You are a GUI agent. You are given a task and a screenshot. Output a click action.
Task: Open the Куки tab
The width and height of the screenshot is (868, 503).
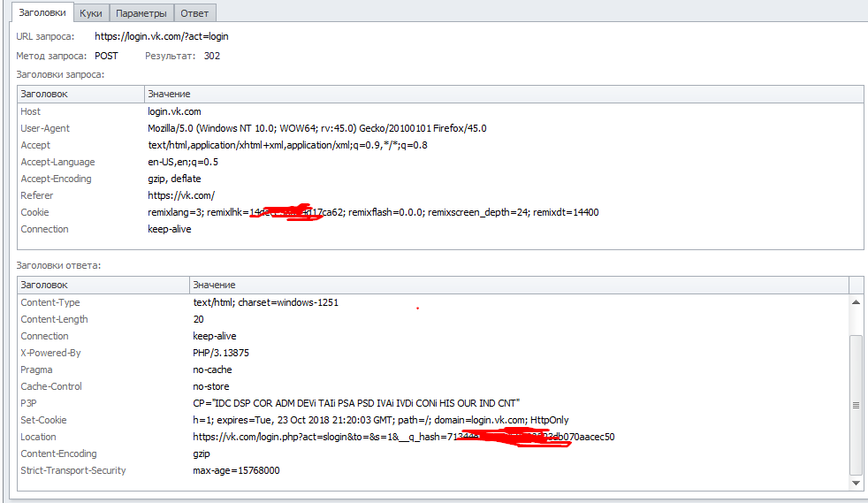click(x=91, y=12)
